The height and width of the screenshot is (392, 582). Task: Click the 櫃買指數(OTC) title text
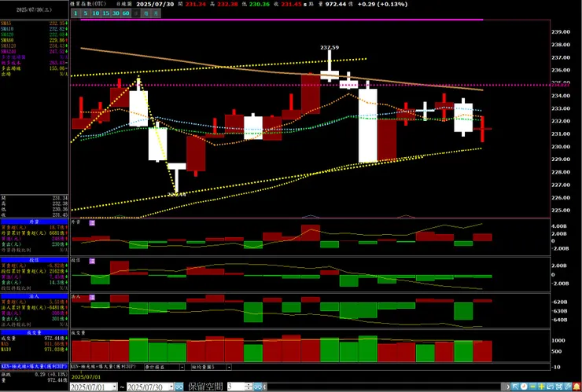[89, 4]
